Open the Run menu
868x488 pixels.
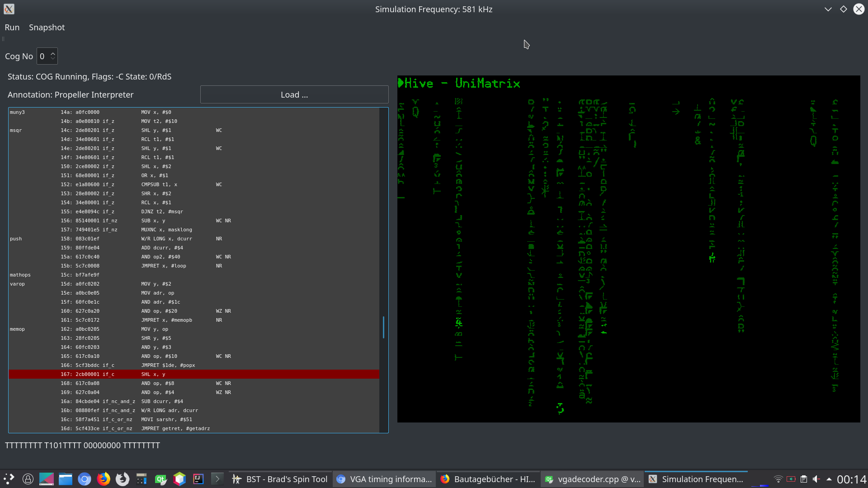(x=12, y=27)
